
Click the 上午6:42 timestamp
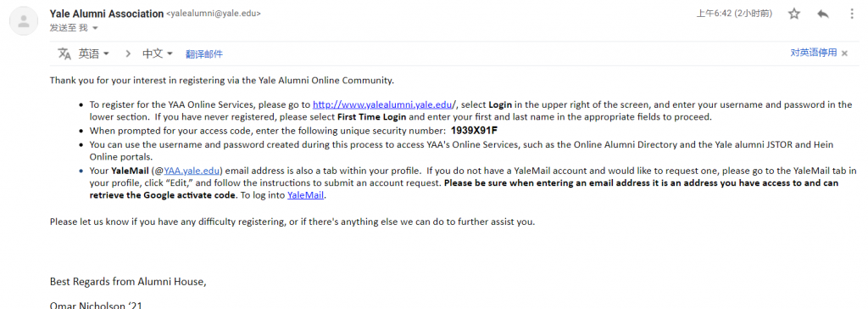point(734,14)
